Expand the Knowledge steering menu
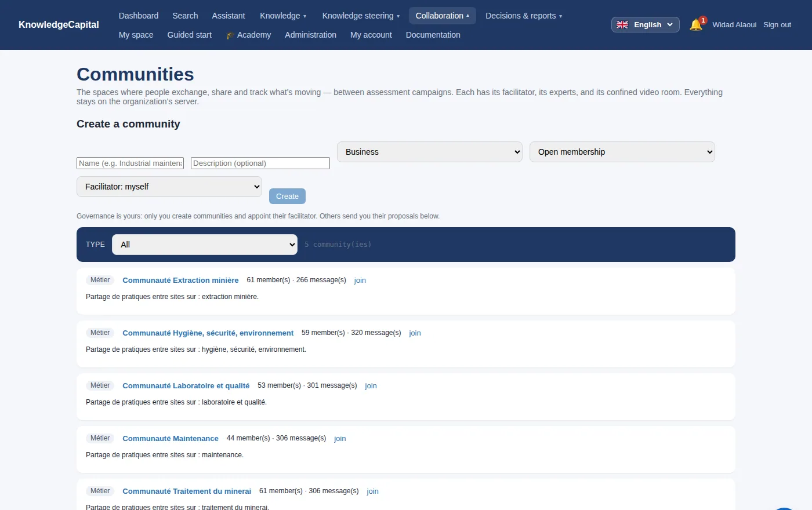812x510 pixels. 361,16
